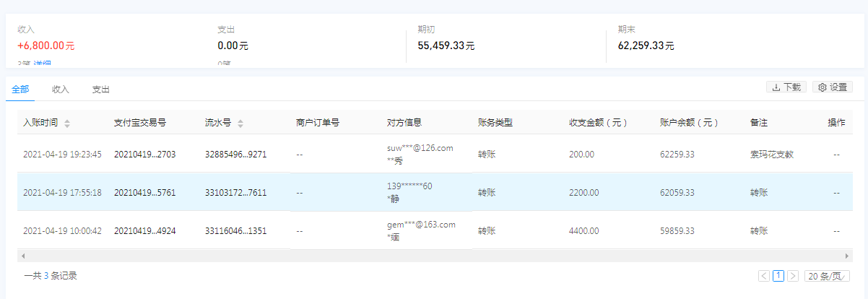Open 设置 with the gear icon
The width and height of the screenshot is (868, 299).
pos(831,87)
